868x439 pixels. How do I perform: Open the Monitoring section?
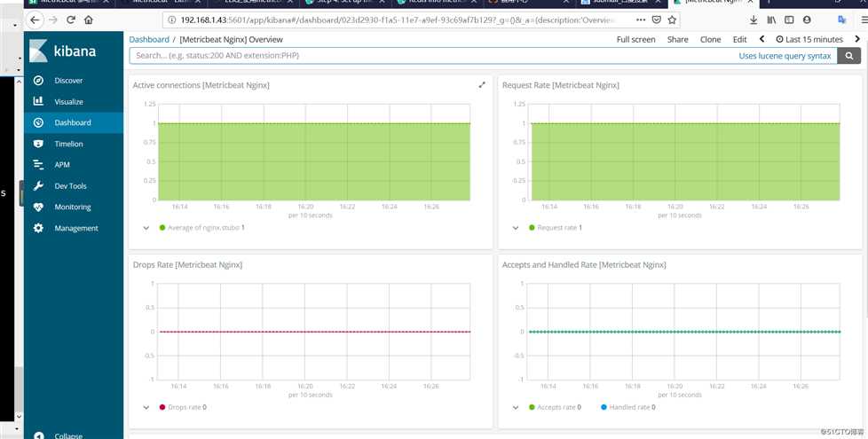coord(73,207)
